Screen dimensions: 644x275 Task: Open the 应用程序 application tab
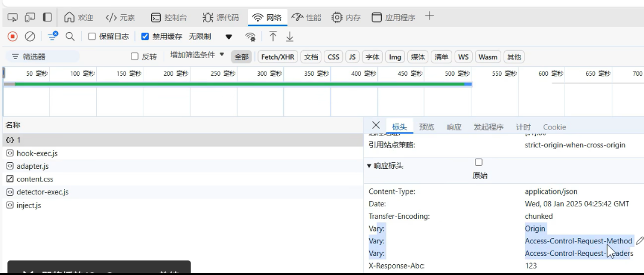(393, 18)
